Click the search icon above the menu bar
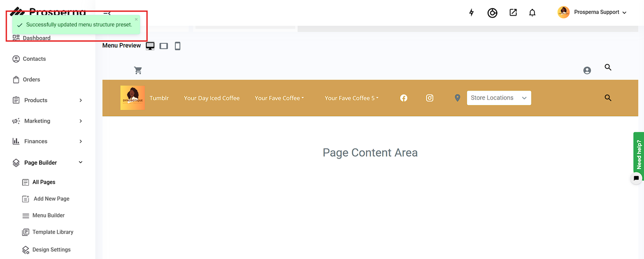644x259 pixels. pyautogui.click(x=608, y=67)
